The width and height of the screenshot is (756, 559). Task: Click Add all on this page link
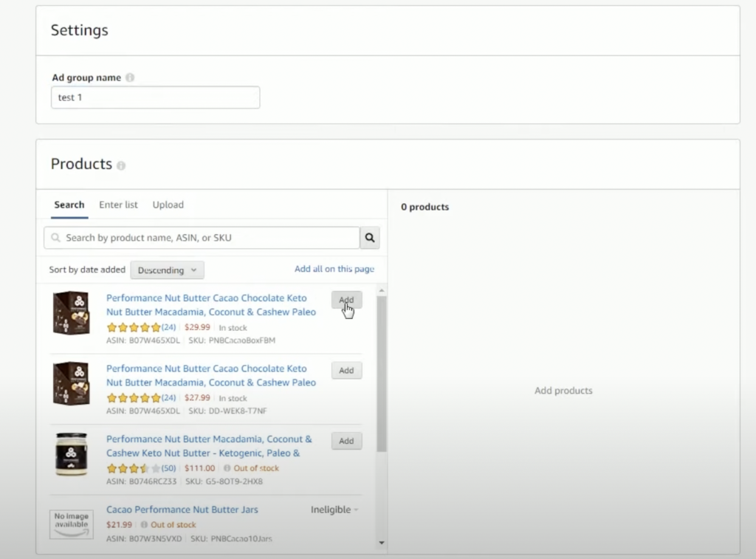coord(334,269)
